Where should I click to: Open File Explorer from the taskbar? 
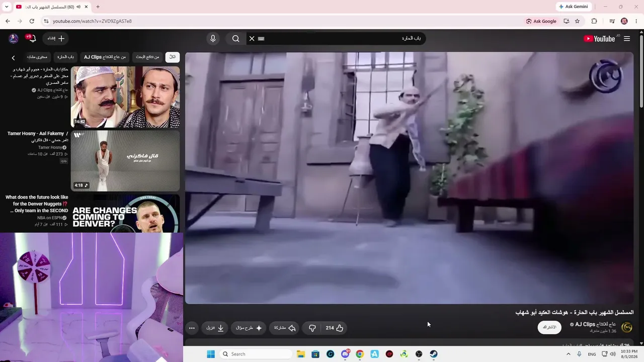pos(300,354)
